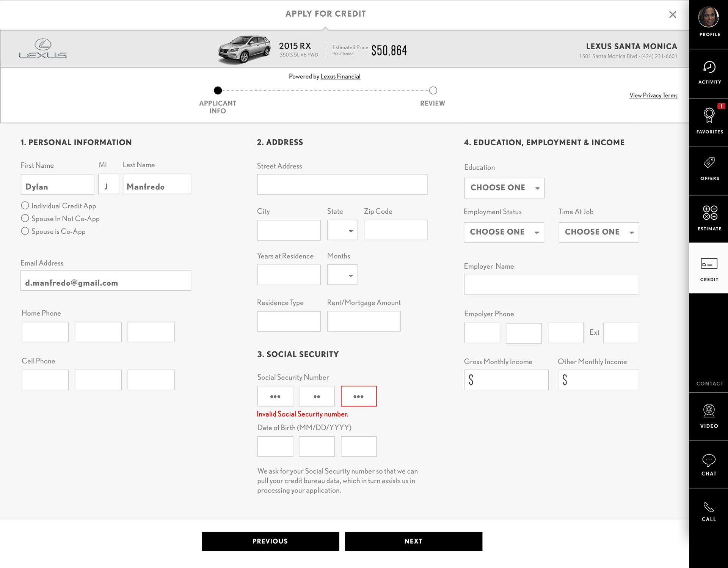Expand the Education dropdown

(504, 188)
